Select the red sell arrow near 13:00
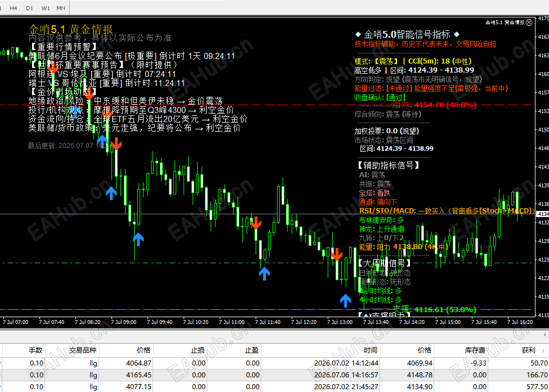 [x=337, y=255]
